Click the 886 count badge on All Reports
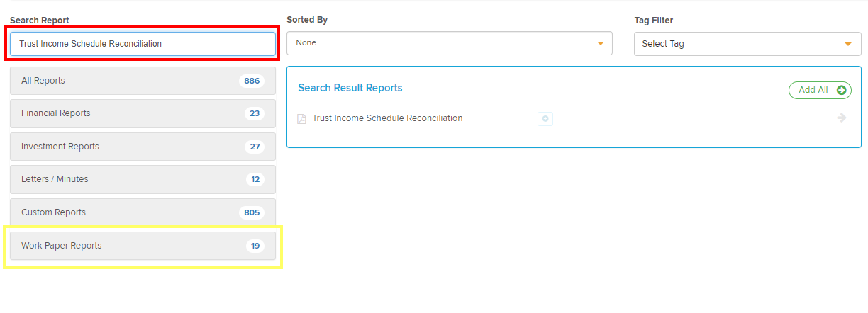Screen dimensions: 868x313 tap(252, 81)
